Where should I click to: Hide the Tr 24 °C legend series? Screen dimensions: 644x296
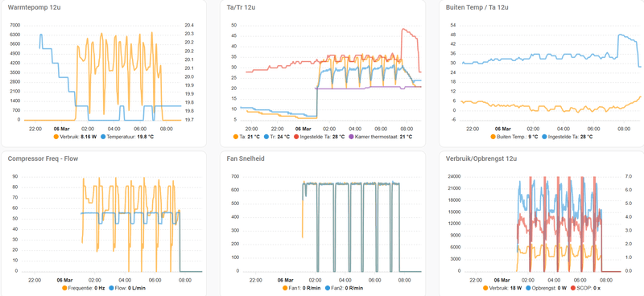click(277, 137)
